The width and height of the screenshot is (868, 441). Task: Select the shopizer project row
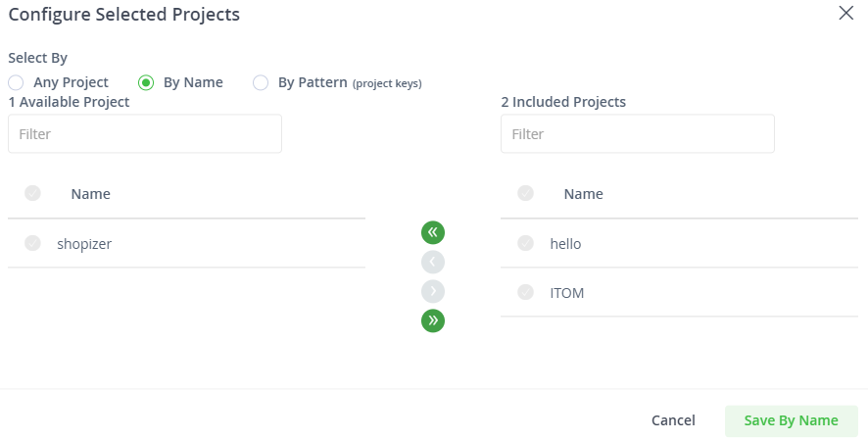pos(186,243)
